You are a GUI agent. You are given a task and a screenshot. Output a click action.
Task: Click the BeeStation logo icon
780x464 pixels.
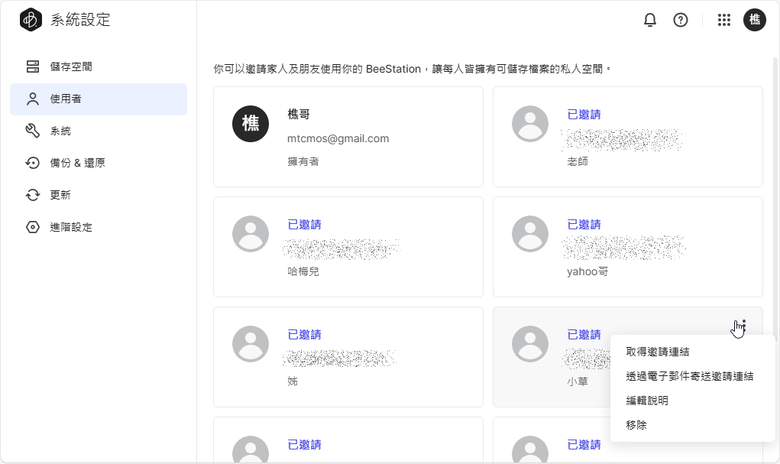click(31, 20)
